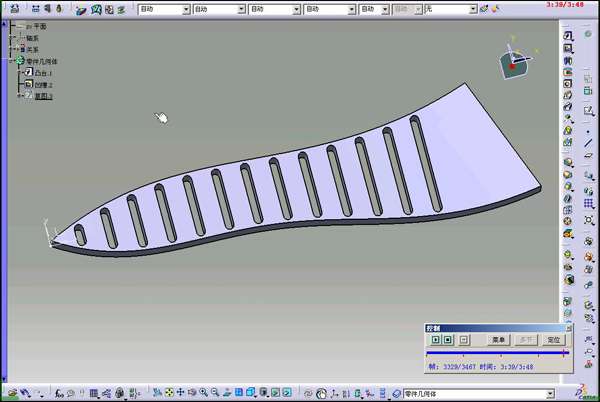
Task: Click the Zoom In magnifier icon
Action: click(203, 393)
